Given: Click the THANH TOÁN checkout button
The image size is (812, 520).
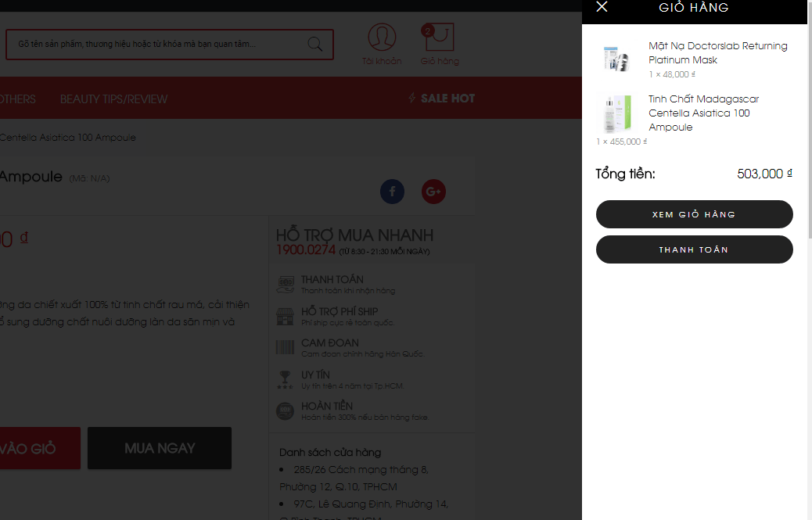Looking at the screenshot, I should tap(694, 249).
